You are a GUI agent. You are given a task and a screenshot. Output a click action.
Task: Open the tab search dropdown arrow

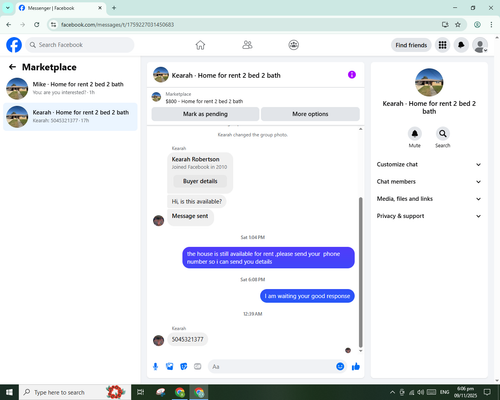tap(8, 8)
